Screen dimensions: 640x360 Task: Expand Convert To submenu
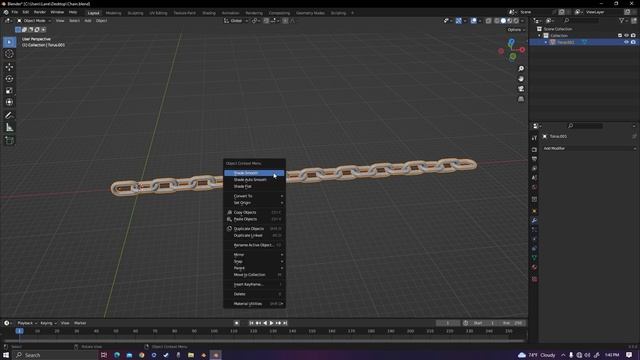point(254,196)
